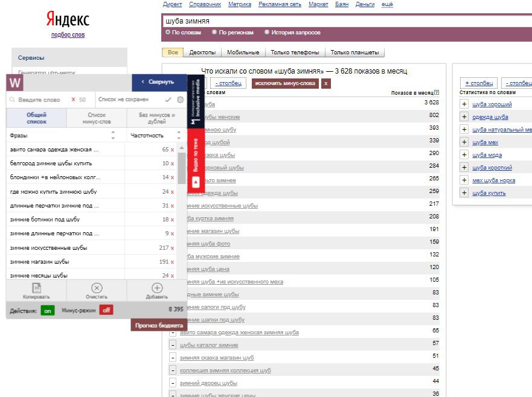This screenshot has height=397, width=532.
Task: Clear the word search with the red X
Action: tap(73, 100)
